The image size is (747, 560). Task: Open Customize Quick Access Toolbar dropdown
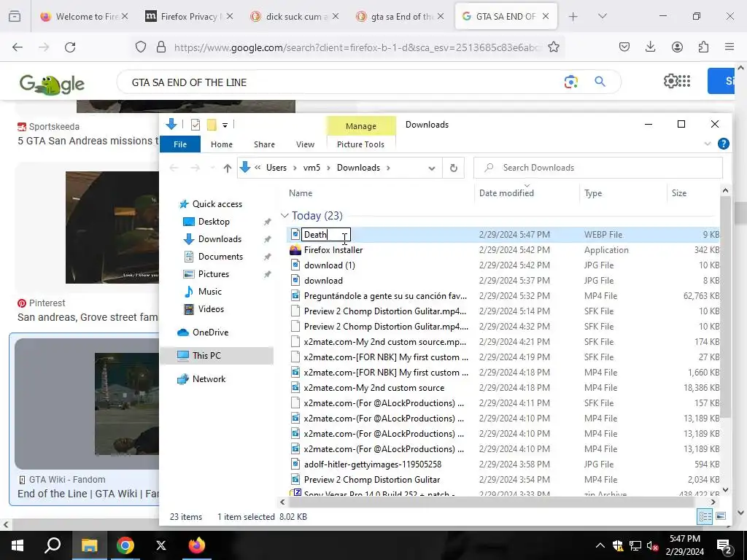[225, 125]
